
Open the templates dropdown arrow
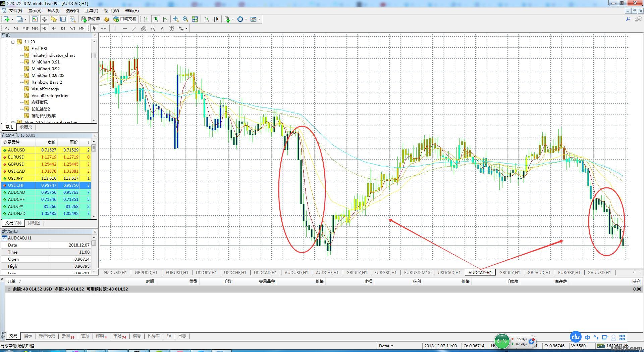click(259, 19)
